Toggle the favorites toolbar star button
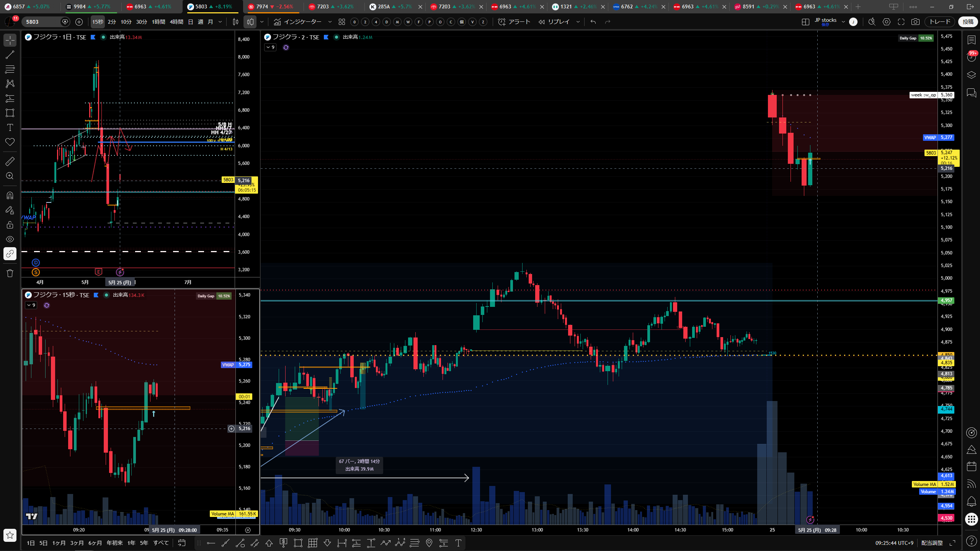This screenshot has width=980, height=551. pyautogui.click(x=10, y=535)
